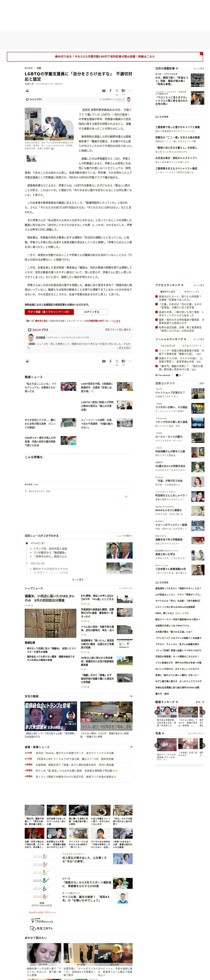Play the トランプ氏登場 video
This screenshot has width=210, height=980.
tap(51, 716)
